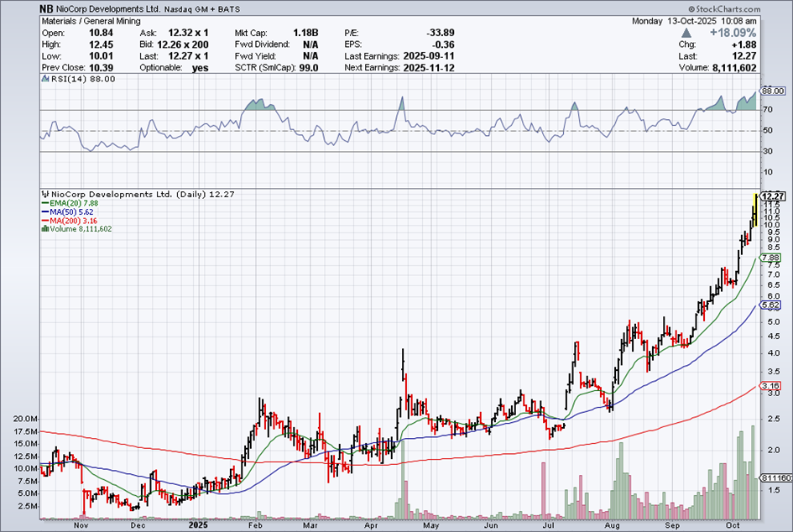Click the red MA(200) line legend marker
Image resolution: width=793 pixels, height=532 pixels.
pyautogui.click(x=45, y=221)
